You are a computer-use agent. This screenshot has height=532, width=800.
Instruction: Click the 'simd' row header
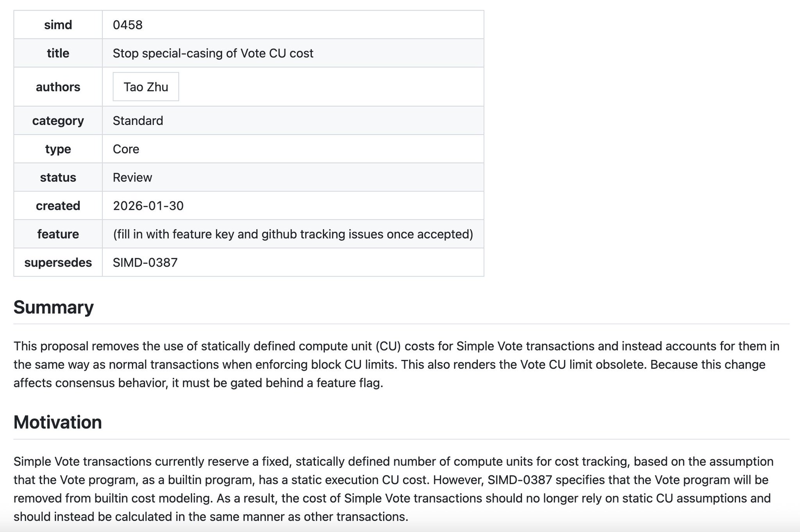tap(58, 25)
